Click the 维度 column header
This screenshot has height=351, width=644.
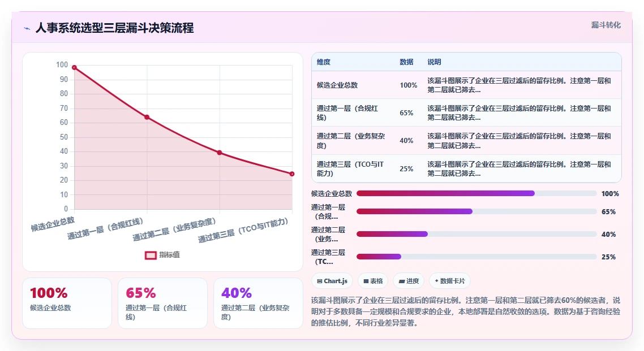[x=324, y=62]
